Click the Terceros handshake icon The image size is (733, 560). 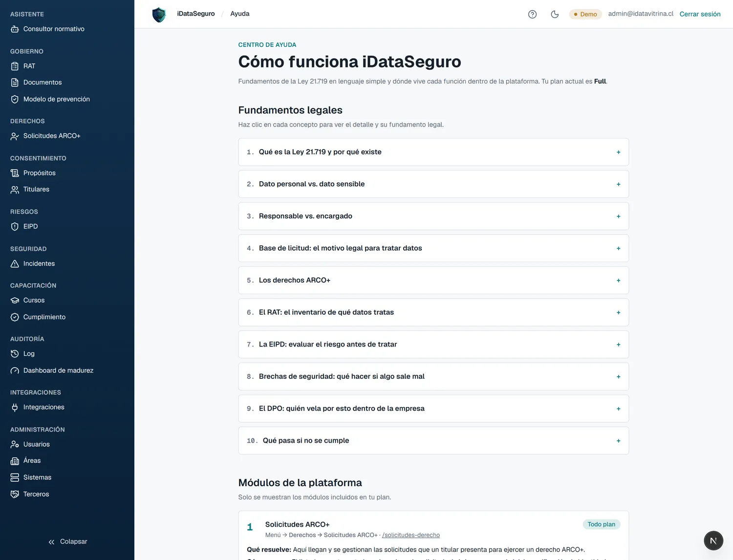(15, 495)
